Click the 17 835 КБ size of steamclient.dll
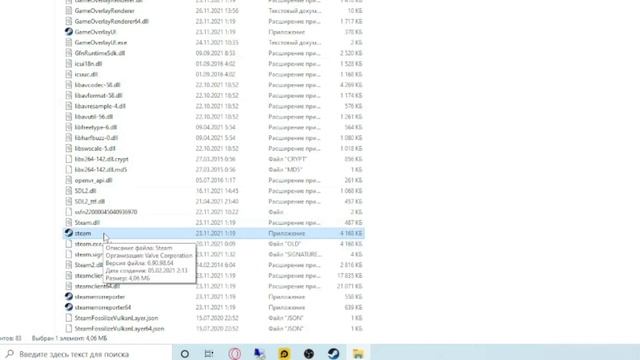This screenshot has width=640, height=360. click(x=350, y=276)
